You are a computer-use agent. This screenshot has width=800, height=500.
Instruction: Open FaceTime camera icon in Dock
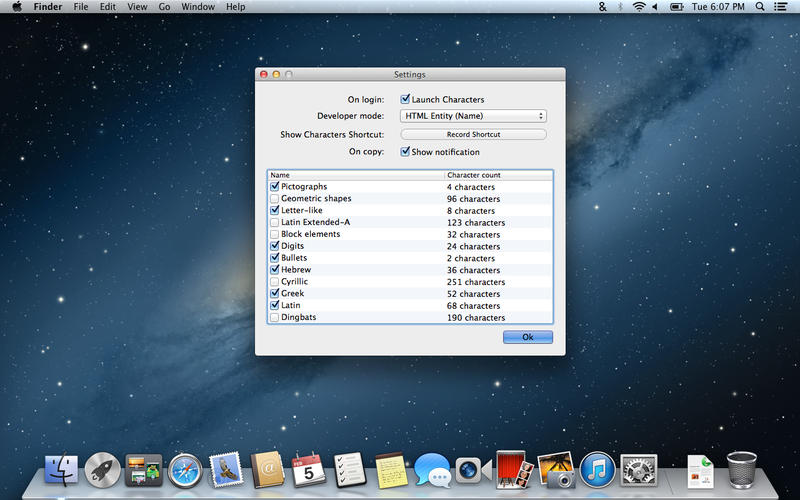coord(473,470)
